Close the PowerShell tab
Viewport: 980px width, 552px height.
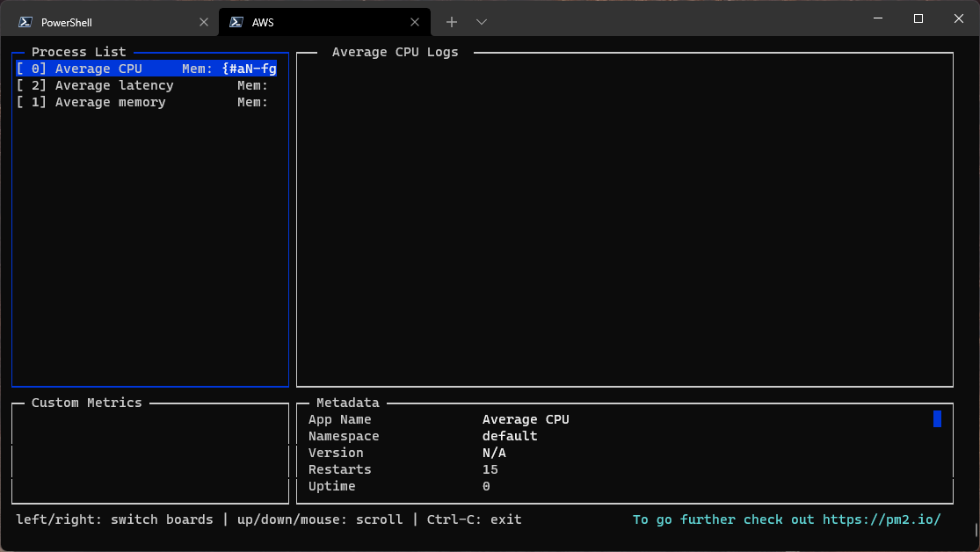(204, 21)
